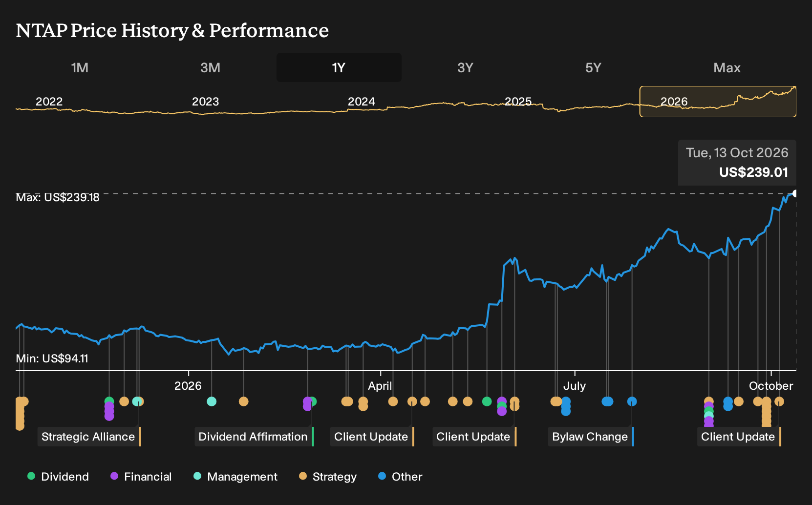Click the top blue event dot under July
812x505 pixels.
tap(566, 401)
